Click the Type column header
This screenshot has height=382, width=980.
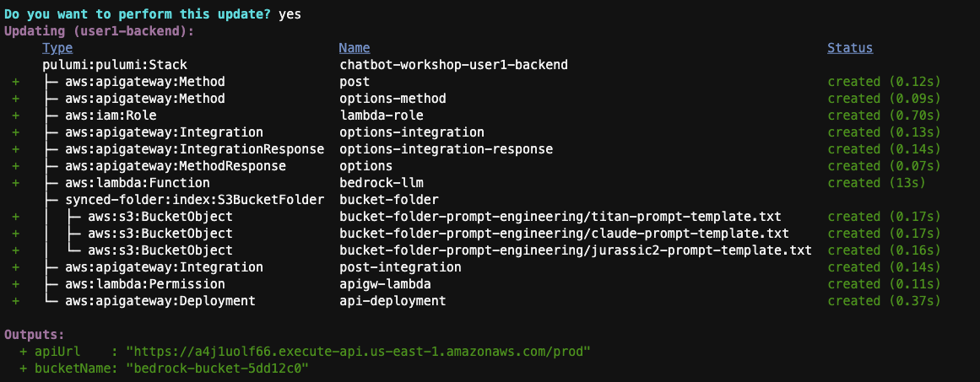pyautogui.click(x=57, y=48)
